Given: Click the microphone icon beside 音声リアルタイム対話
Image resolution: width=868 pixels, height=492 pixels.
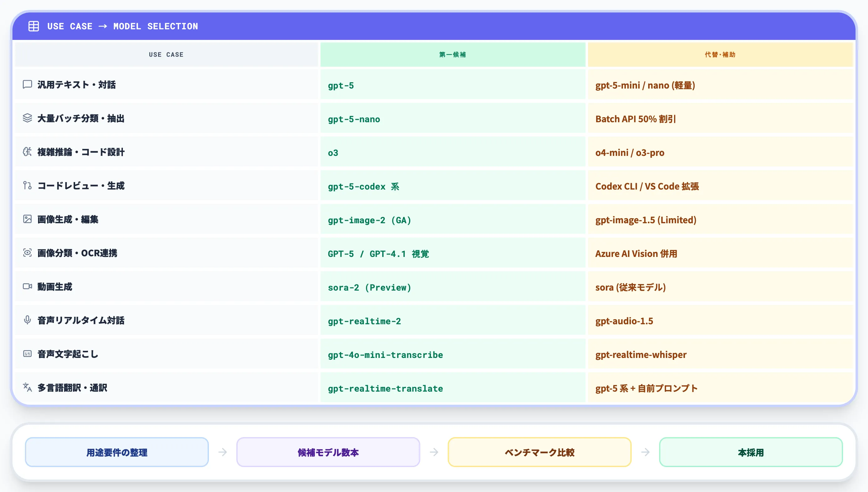Looking at the screenshot, I should tap(27, 320).
